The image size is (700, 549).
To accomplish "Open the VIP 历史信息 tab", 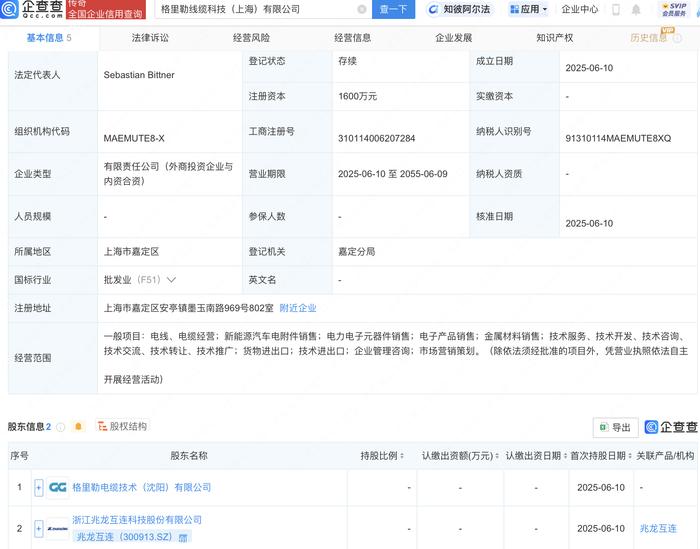I will click(x=649, y=38).
